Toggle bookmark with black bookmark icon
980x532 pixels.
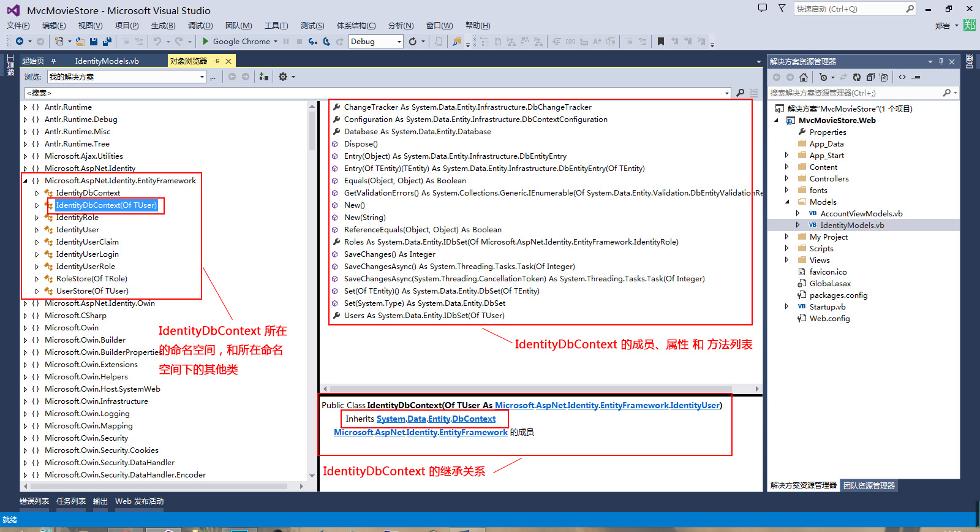[660, 41]
